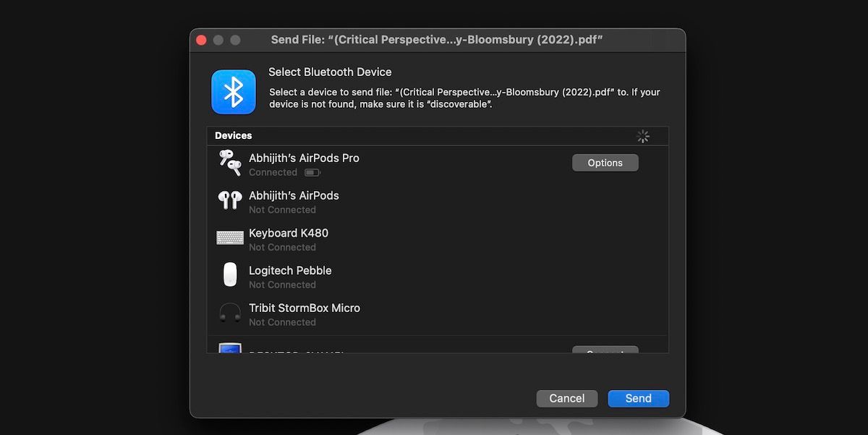Click the Cancel button
Screen dimensions: 868x435
click(566, 398)
